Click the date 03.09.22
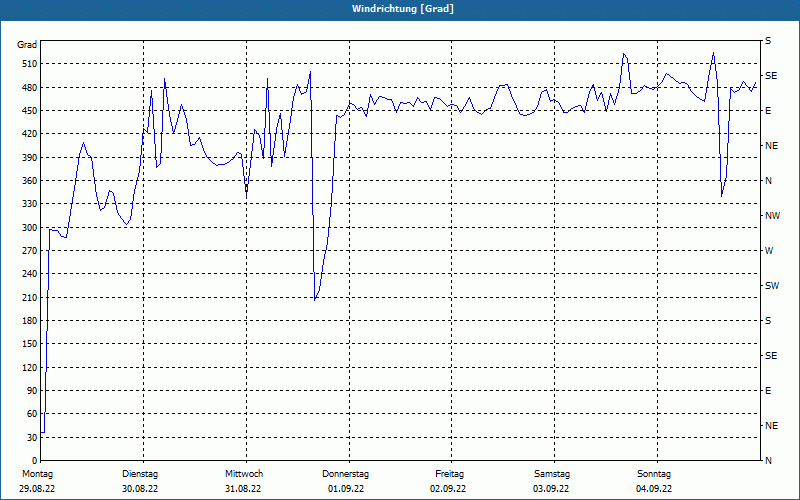The width and height of the screenshot is (800, 500). 551,489
